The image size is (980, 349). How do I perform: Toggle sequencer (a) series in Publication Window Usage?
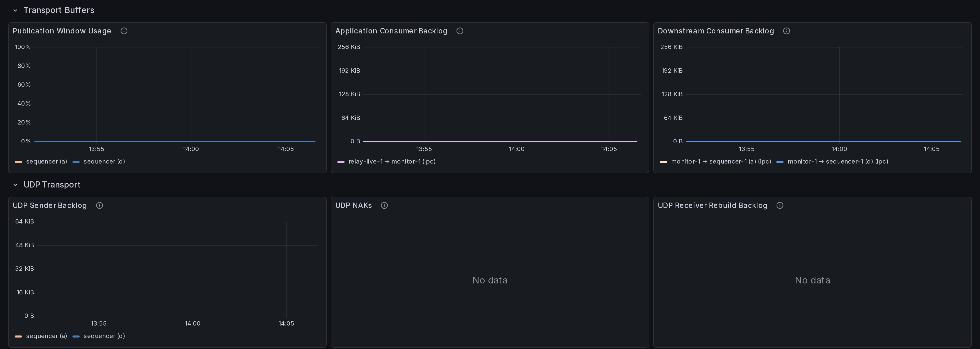[46, 161]
